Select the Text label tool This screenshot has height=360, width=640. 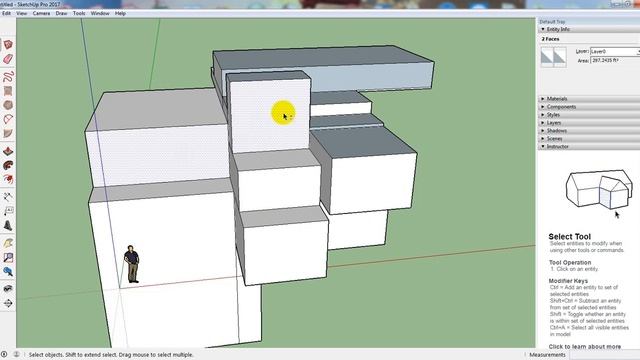click(8, 211)
